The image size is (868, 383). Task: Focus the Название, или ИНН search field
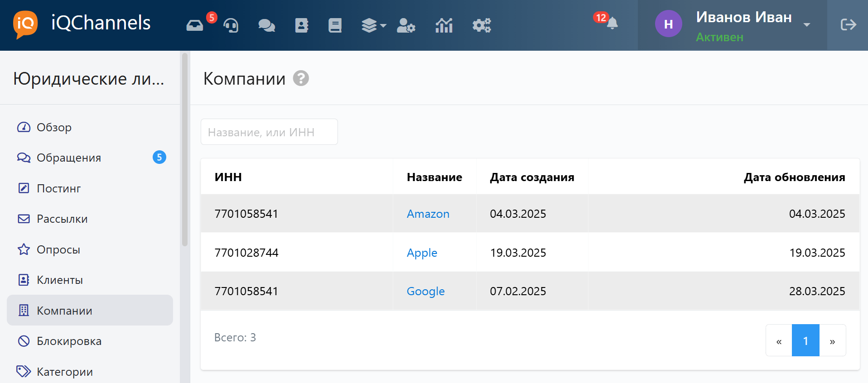coord(269,132)
